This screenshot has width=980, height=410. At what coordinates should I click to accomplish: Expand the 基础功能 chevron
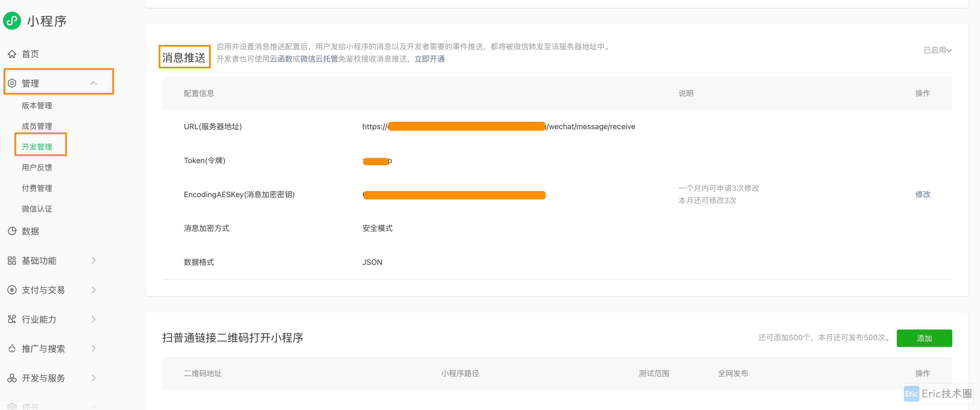[94, 260]
